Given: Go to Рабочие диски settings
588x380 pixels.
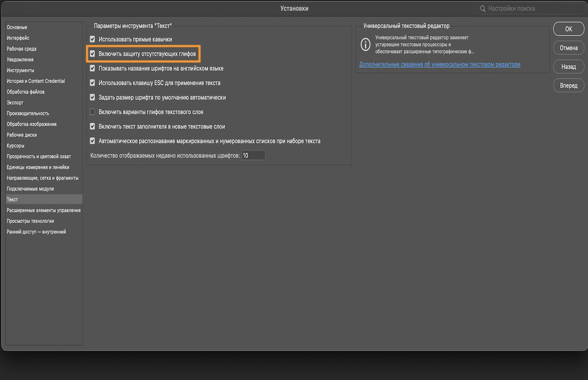Looking at the screenshot, I should pyautogui.click(x=22, y=135).
